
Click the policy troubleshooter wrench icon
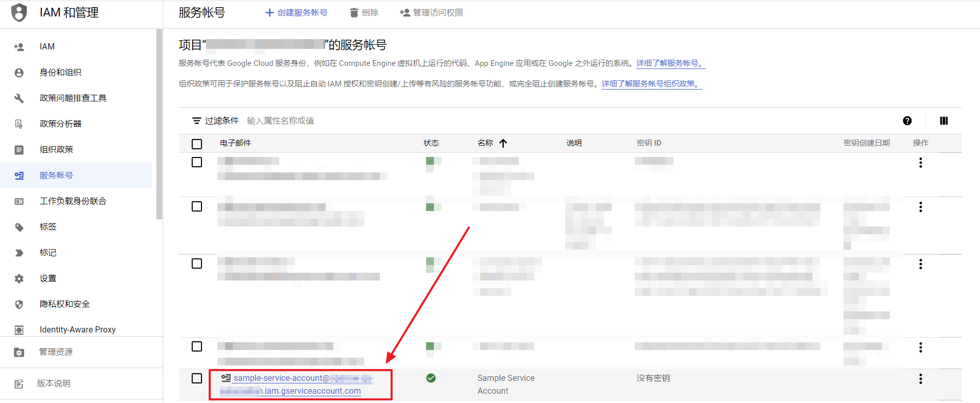coord(19,98)
